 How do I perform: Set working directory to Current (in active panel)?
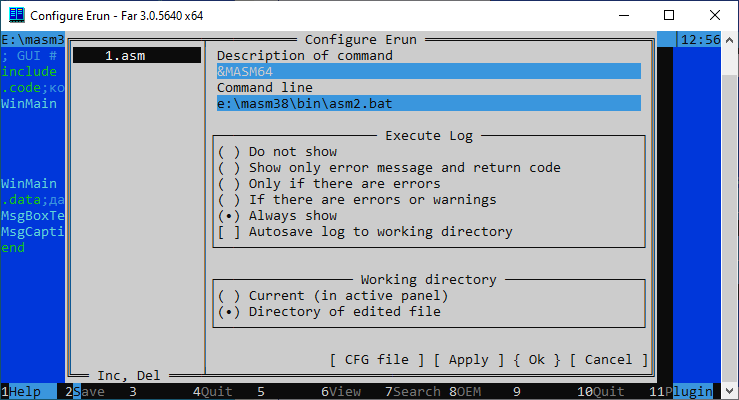point(229,296)
